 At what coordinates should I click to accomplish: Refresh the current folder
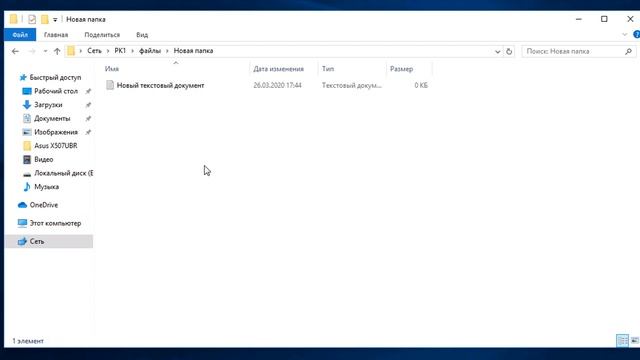click(509, 52)
